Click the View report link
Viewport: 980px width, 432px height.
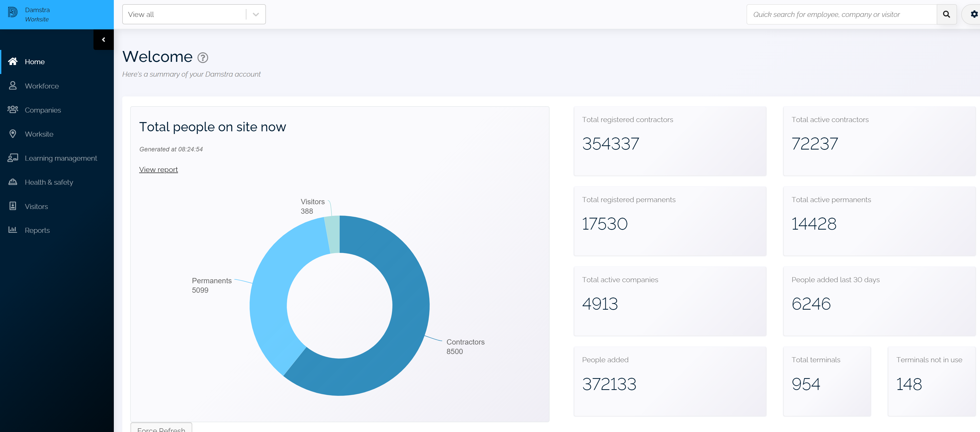pyautogui.click(x=158, y=169)
